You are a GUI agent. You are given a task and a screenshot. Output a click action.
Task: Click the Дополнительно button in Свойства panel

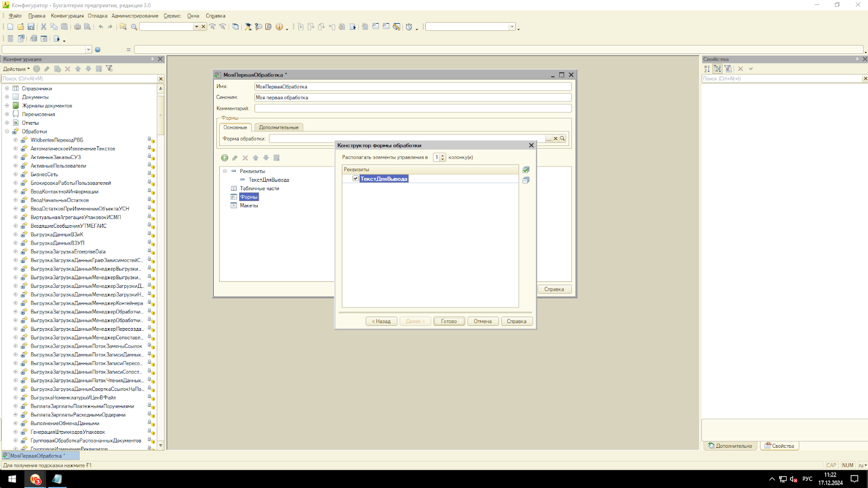(730, 446)
